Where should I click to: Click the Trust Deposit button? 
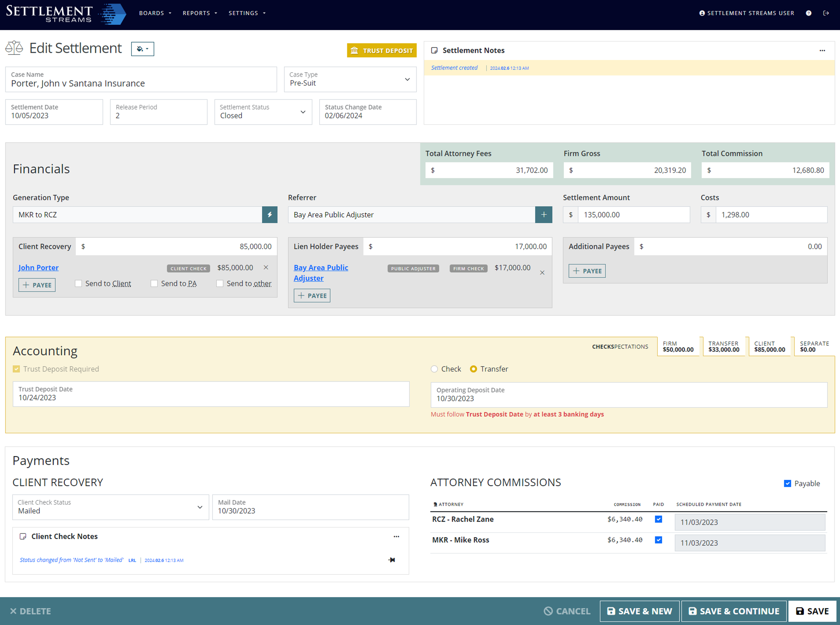pyautogui.click(x=381, y=50)
